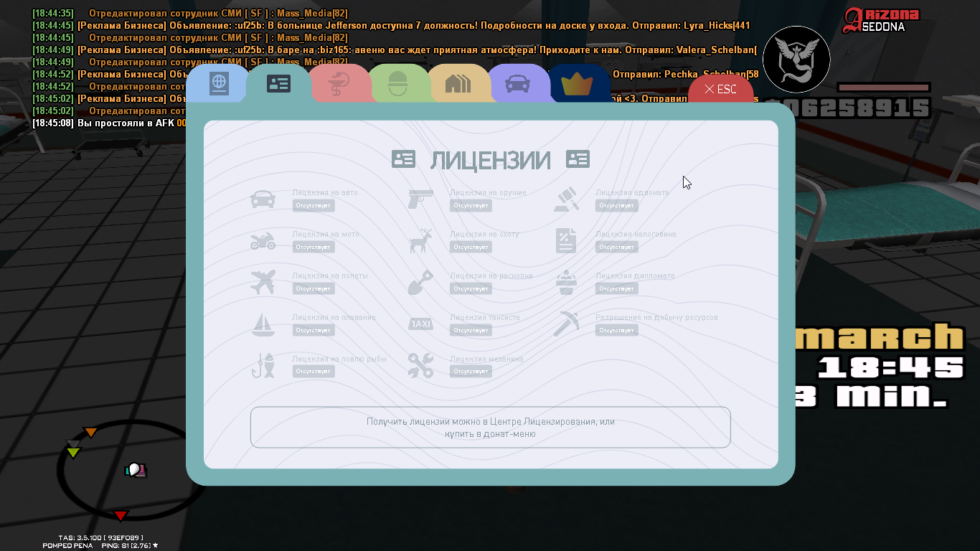Viewport: 980px width, 551px height.
Task: Click the diplomat license icon
Action: coord(567,283)
